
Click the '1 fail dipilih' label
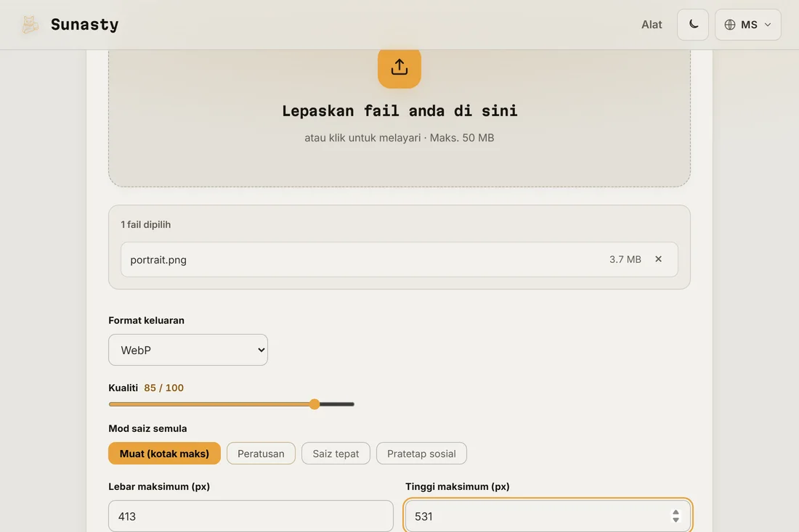click(x=146, y=224)
